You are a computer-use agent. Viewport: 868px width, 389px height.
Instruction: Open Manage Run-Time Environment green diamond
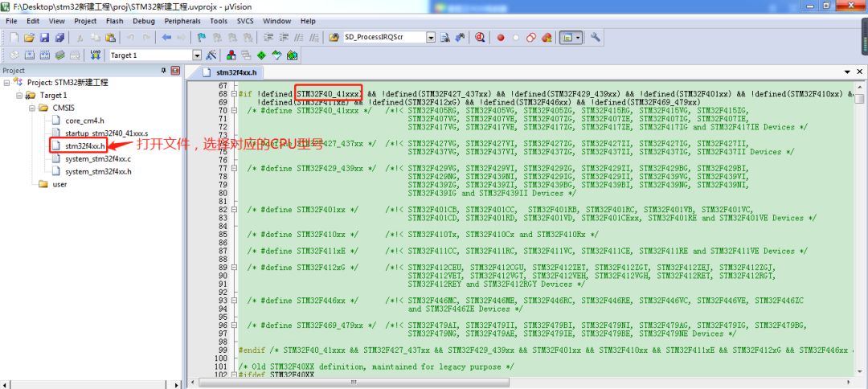pos(261,55)
